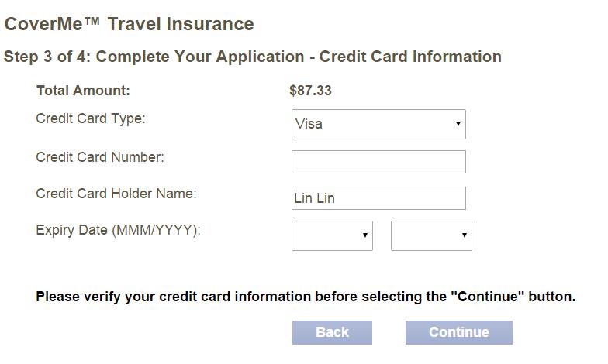Click the "Expiry Date (MMM/YYYY):" label
Screen dimensions: 608x364
[118, 230]
